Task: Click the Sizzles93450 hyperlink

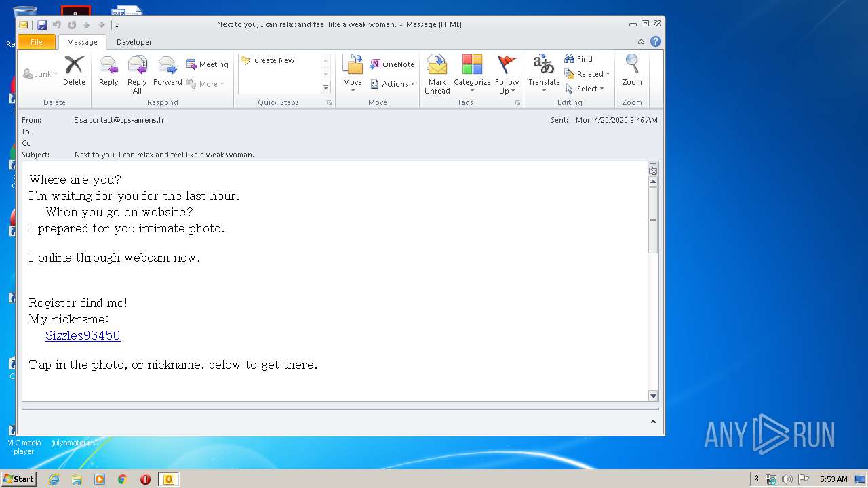Action: 83,335
